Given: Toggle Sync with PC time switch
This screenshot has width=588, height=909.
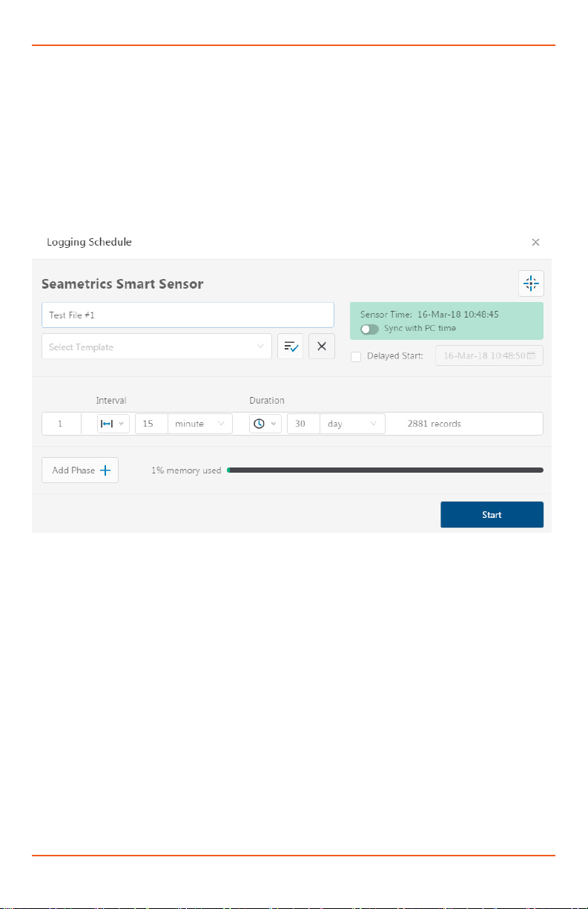Looking at the screenshot, I should coord(369,329).
